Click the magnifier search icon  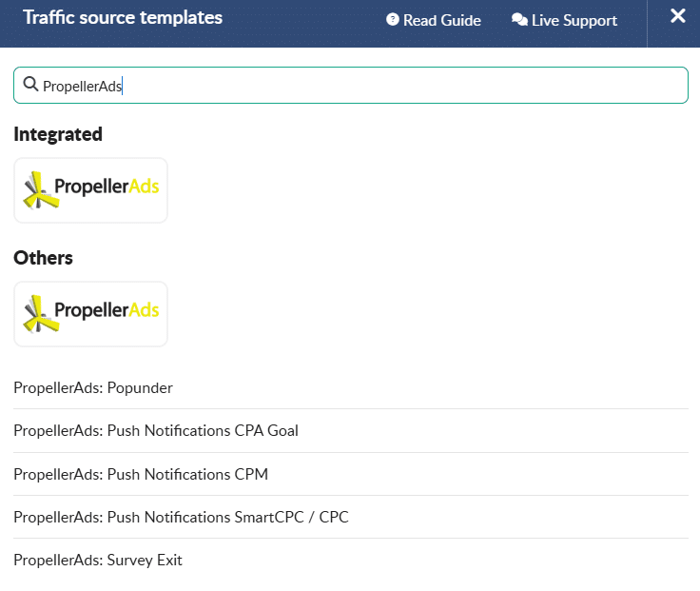click(30, 85)
